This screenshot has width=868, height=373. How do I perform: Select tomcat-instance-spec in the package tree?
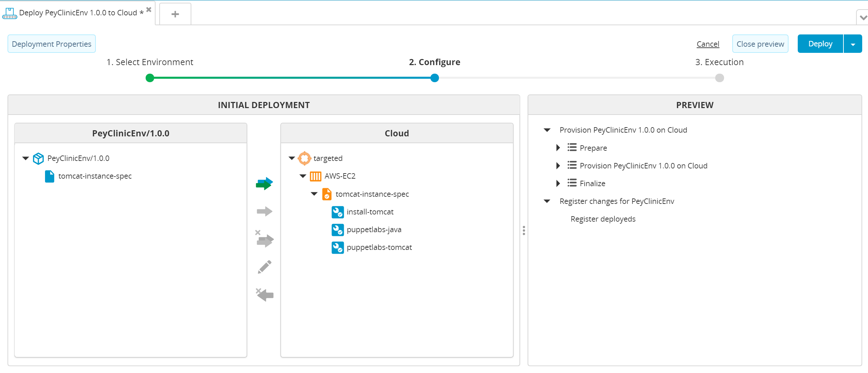tap(95, 176)
